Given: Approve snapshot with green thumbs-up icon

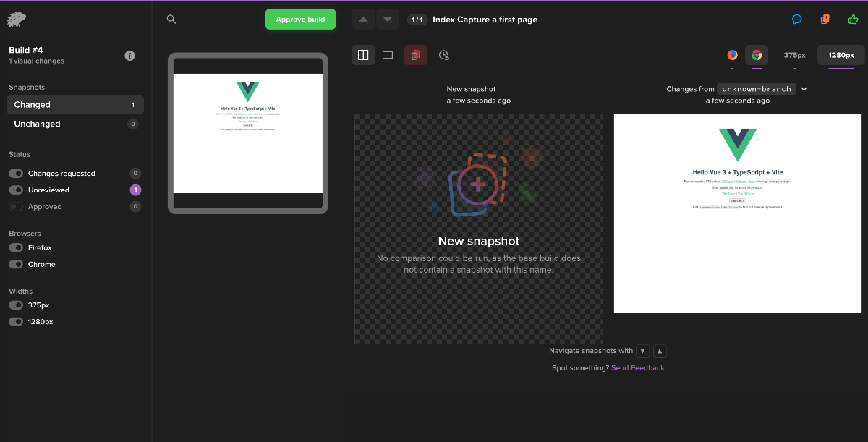Looking at the screenshot, I should click(x=853, y=20).
